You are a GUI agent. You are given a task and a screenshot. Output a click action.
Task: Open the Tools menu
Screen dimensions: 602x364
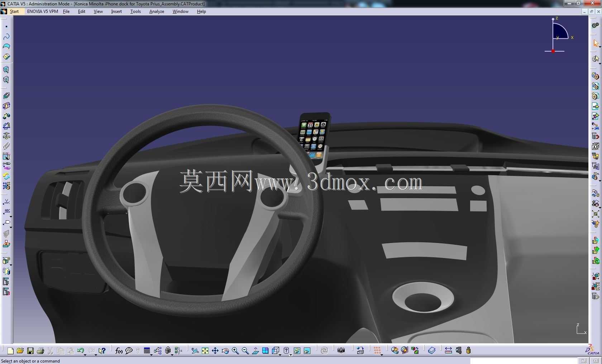135,11
